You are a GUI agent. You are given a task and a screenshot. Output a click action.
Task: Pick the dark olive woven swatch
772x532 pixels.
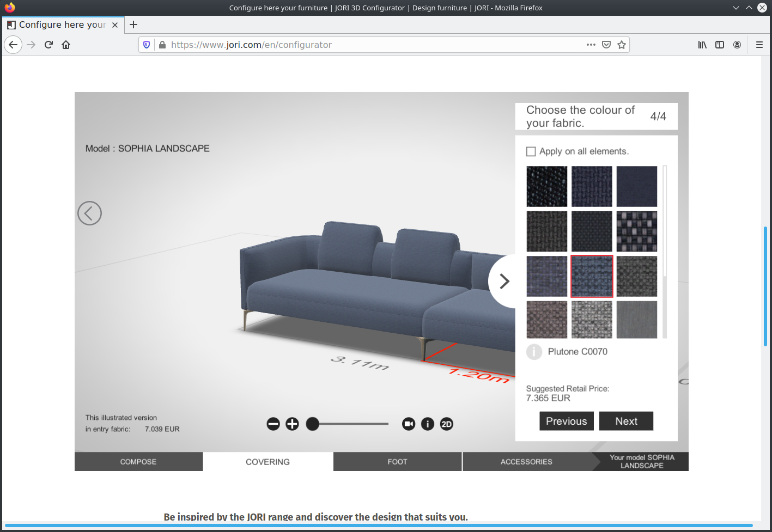tap(547, 231)
